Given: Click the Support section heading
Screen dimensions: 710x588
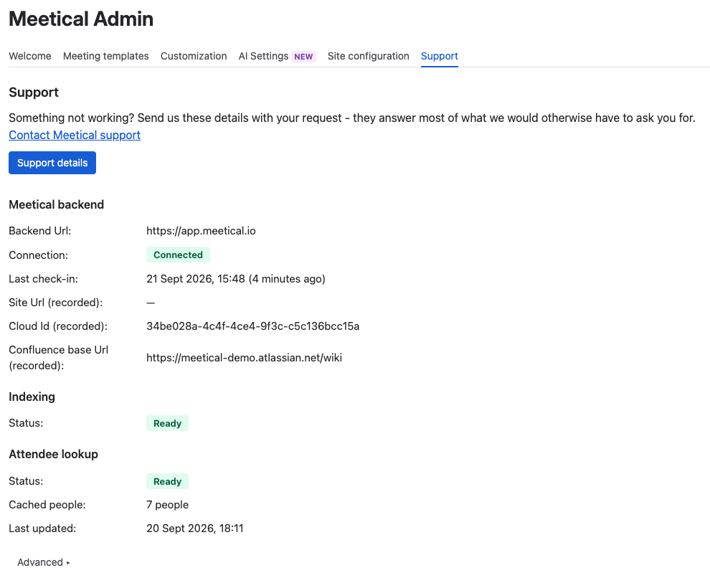Looking at the screenshot, I should click(34, 93).
